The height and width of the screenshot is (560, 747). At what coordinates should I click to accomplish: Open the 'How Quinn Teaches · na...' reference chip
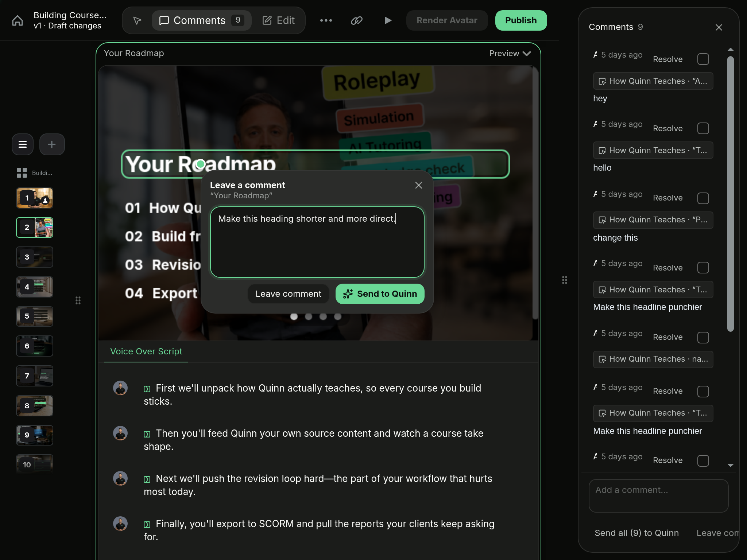(x=653, y=359)
